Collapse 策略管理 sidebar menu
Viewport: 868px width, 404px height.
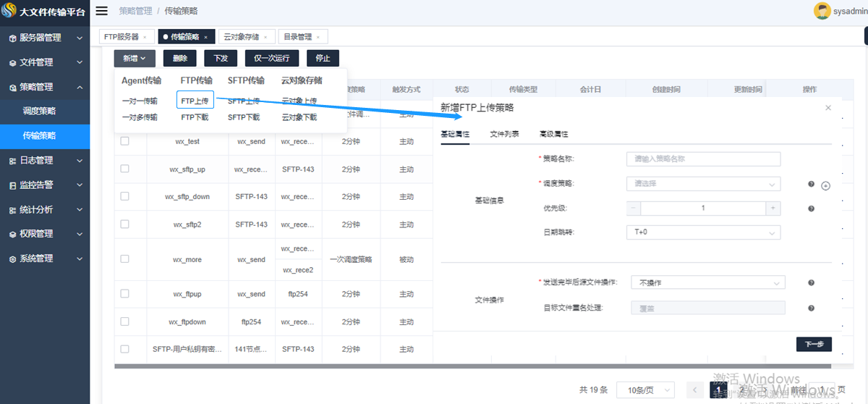tap(45, 87)
